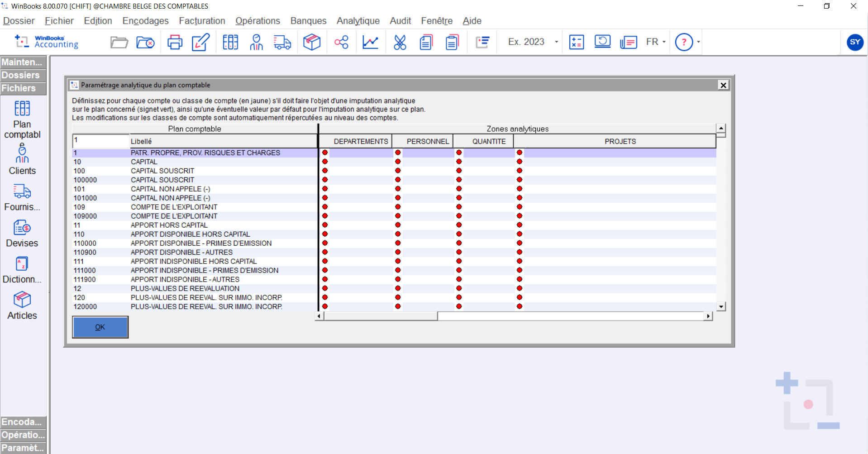Toggle DEPARTEMENTS red dot for CAPITAL row
This screenshot has width=868, height=454.
coord(325,162)
